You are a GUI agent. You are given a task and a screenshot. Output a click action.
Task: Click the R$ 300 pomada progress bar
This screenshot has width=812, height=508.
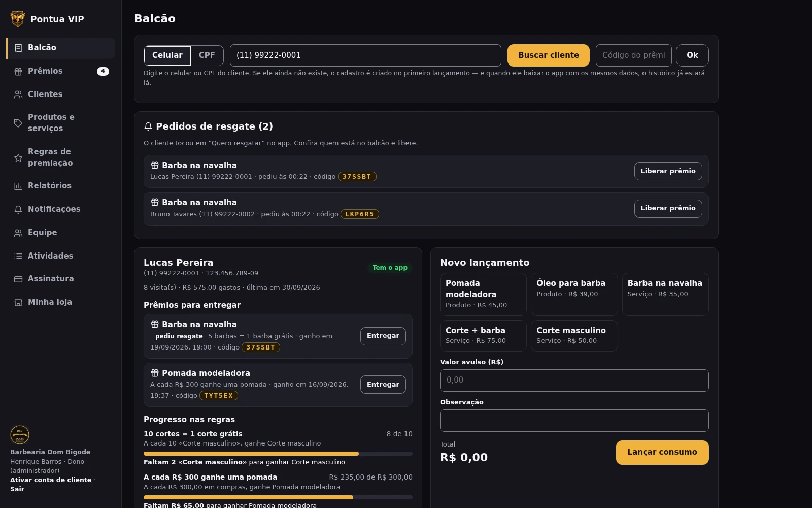[x=278, y=497]
